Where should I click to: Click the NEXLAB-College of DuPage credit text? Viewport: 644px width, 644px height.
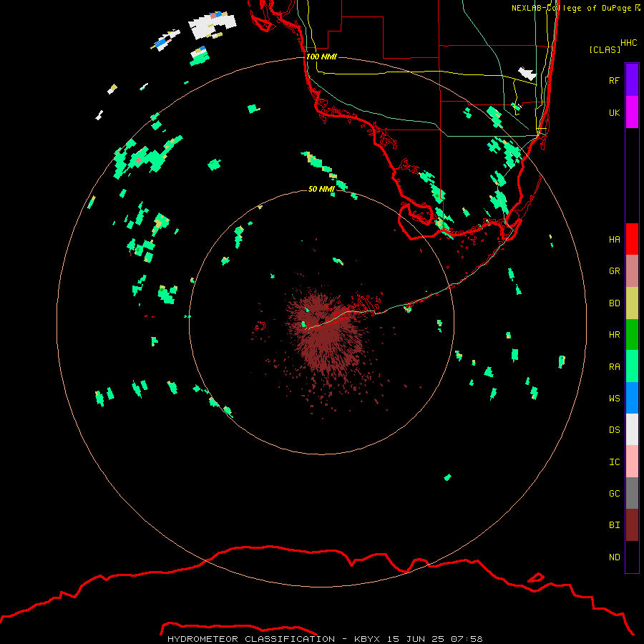click(575, 8)
